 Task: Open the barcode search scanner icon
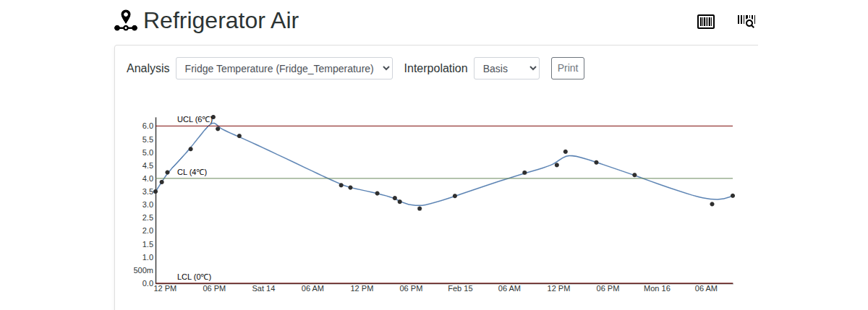[x=746, y=21]
